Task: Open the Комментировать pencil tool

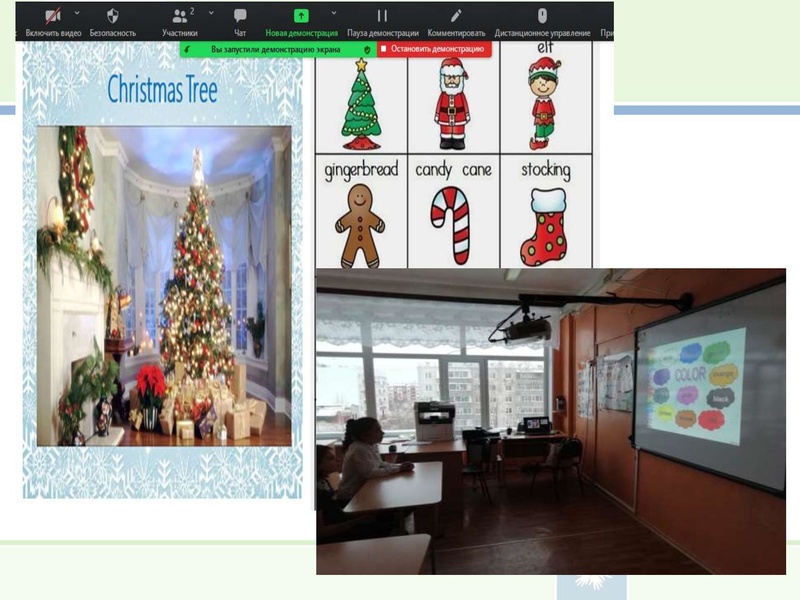Action: (x=456, y=17)
